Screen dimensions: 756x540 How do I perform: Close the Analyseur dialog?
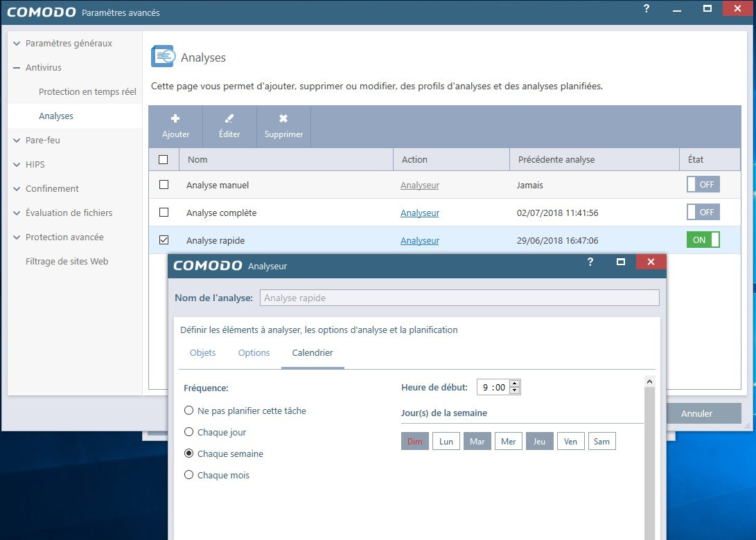pos(651,262)
